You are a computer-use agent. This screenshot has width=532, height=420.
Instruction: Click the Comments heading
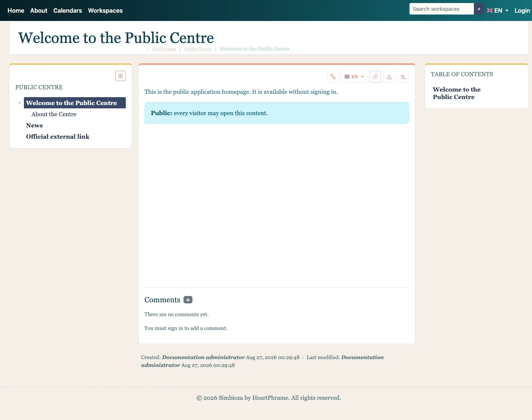(x=162, y=300)
